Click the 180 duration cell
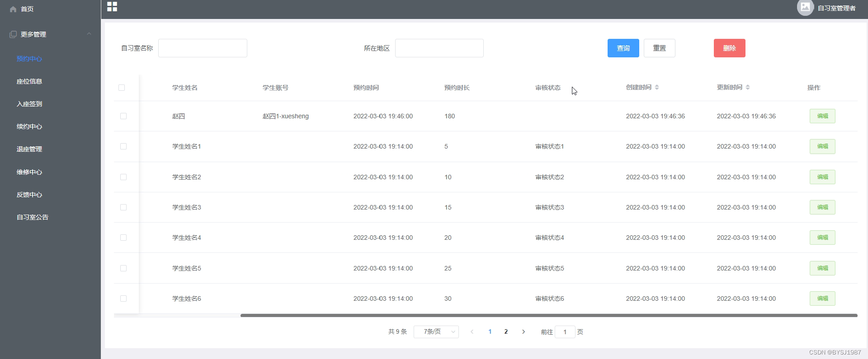 [x=449, y=116]
